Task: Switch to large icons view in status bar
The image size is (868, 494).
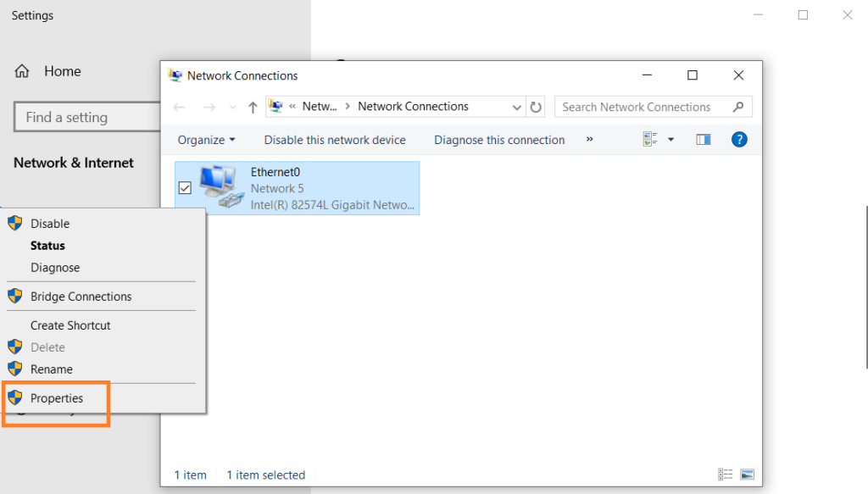Action: (x=747, y=475)
